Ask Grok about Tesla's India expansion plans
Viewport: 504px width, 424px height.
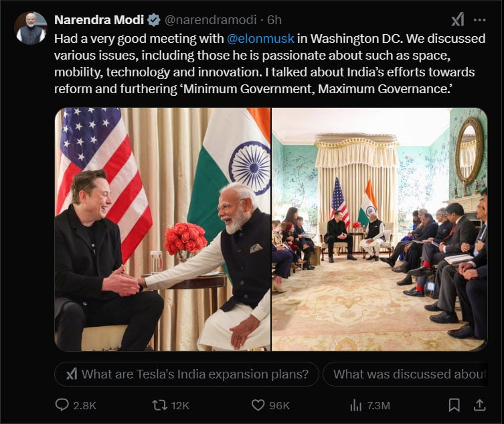(187, 374)
